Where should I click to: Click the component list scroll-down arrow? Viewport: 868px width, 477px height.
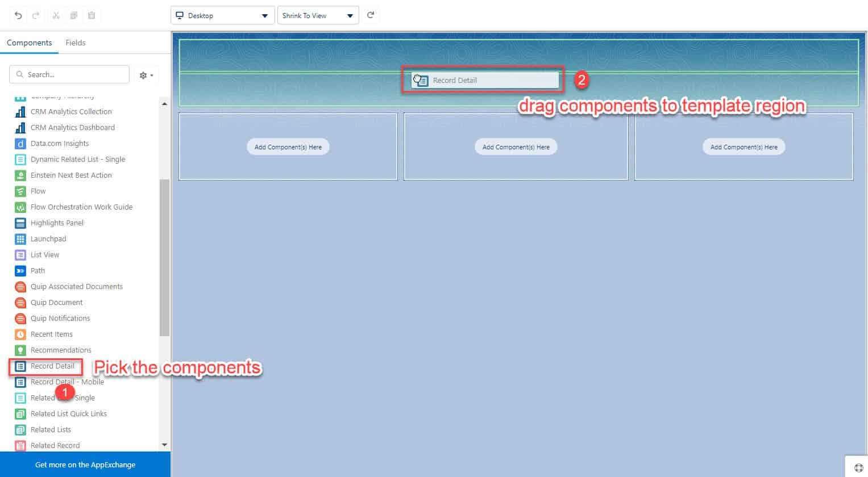[x=165, y=445]
